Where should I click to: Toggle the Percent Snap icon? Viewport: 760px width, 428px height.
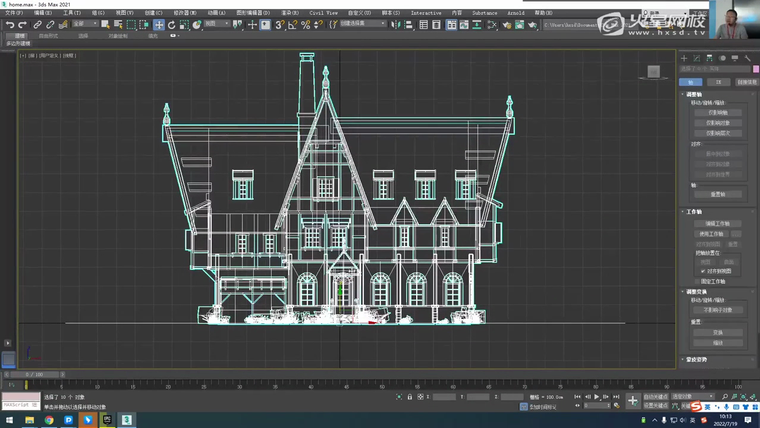point(304,24)
